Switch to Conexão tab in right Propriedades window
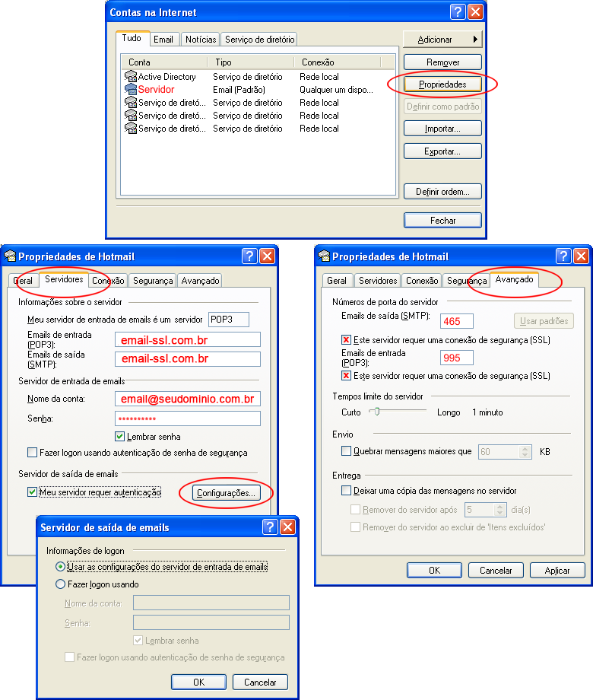This screenshot has width=593, height=700. tap(422, 280)
